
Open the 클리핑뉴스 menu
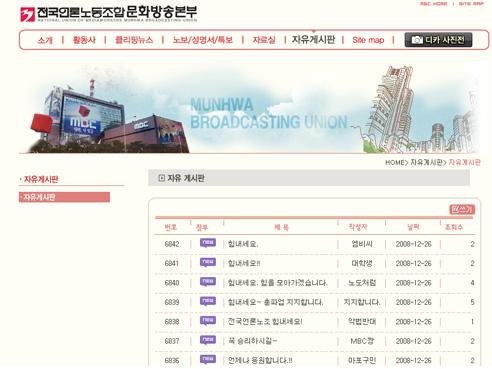(x=134, y=40)
